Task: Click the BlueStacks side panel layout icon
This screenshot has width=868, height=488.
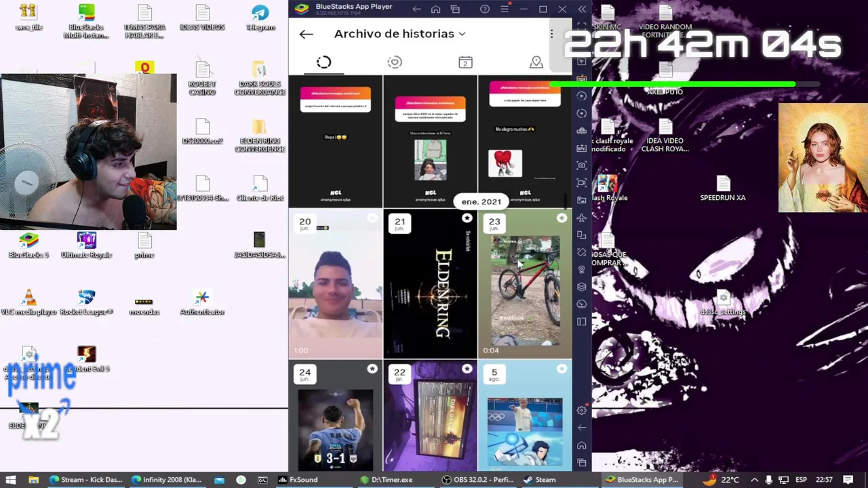Action: [x=582, y=322]
